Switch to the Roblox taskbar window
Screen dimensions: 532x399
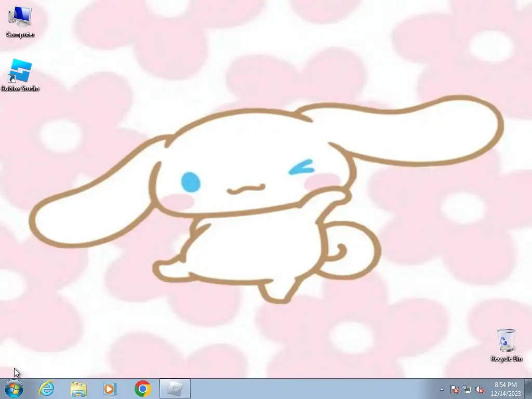[x=175, y=389]
